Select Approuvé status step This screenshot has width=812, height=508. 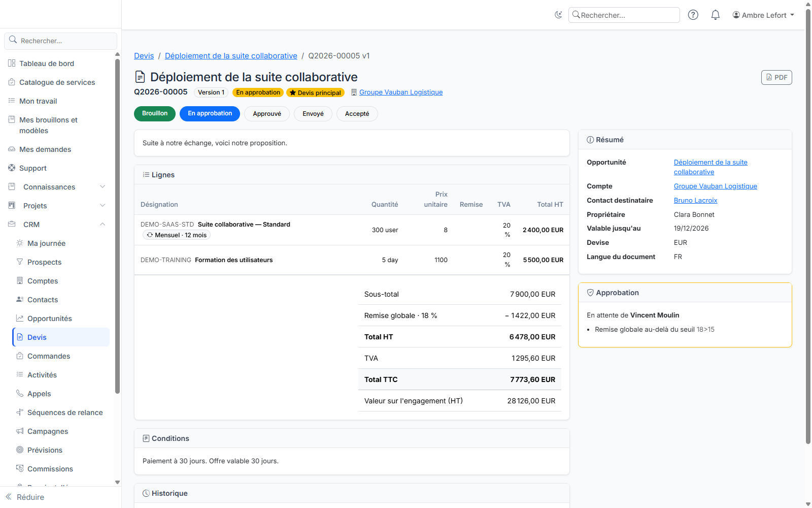(267, 114)
